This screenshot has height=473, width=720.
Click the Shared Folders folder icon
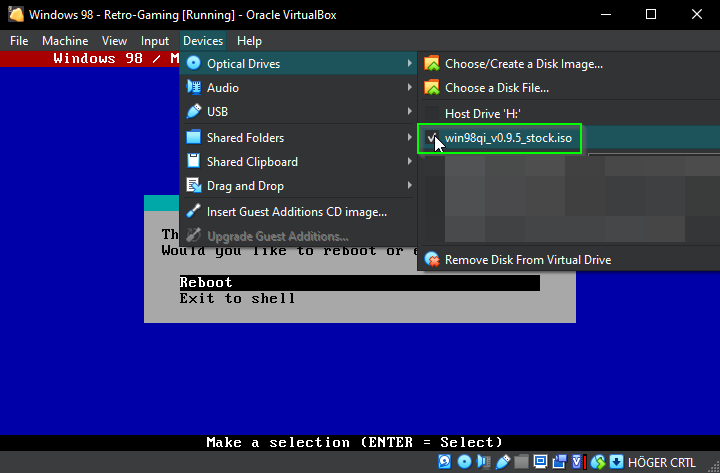tap(194, 137)
